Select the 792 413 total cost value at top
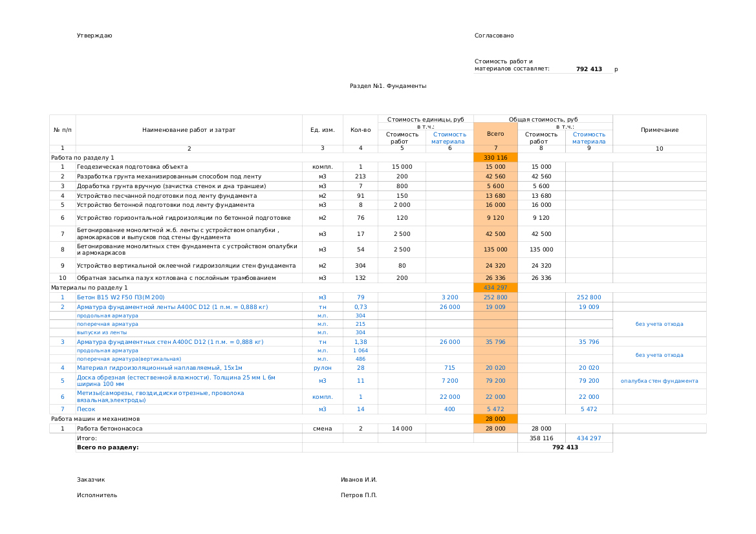 (589, 69)
